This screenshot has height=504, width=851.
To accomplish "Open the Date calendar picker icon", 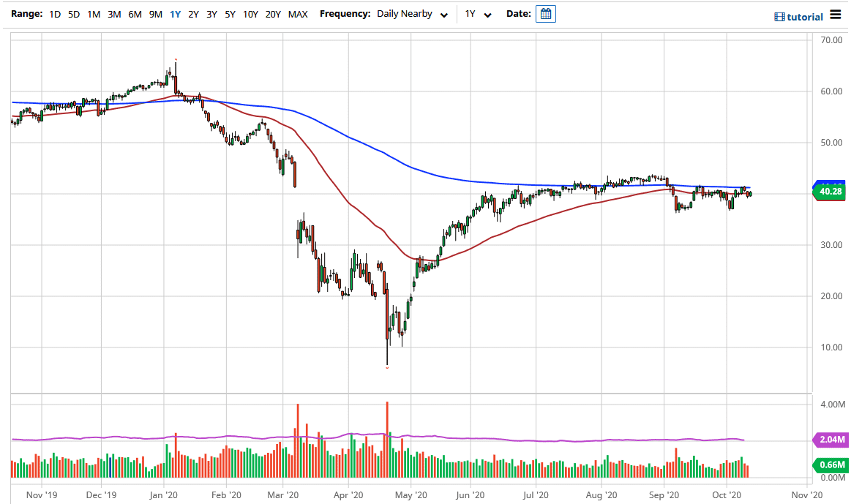I will click(545, 13).
